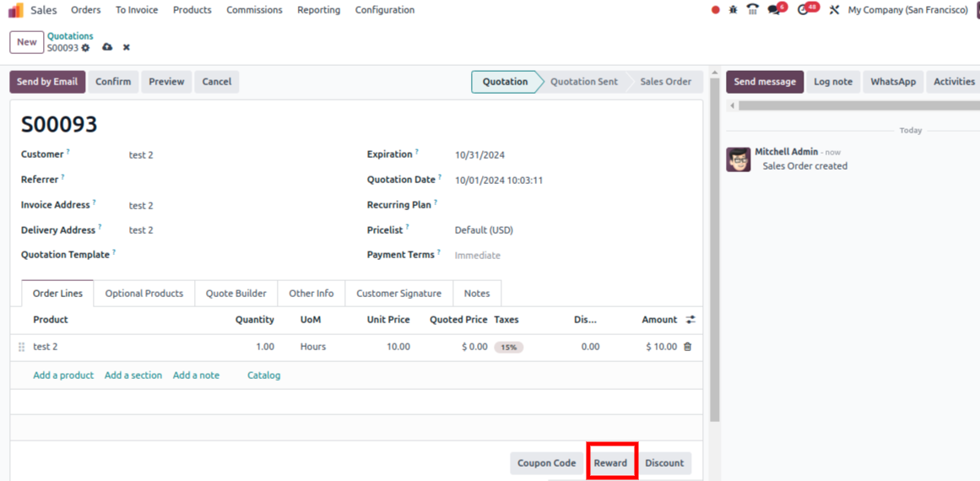Open the Configuration menu

coord(385,10)
